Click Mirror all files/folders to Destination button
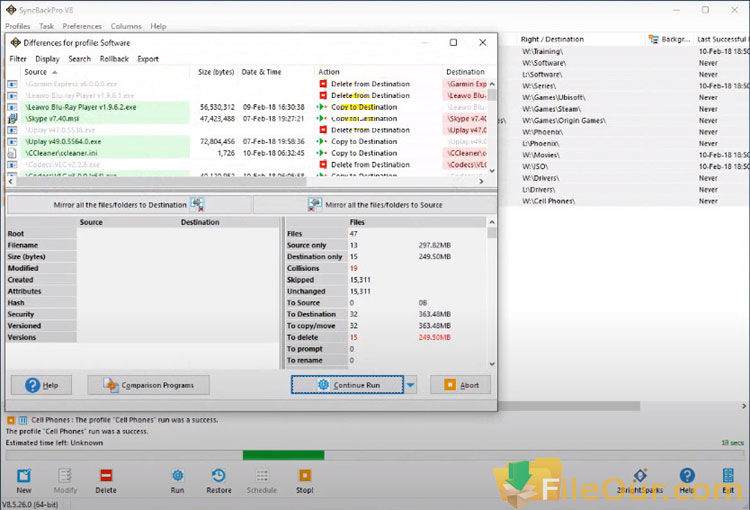This screenshot has width=750, height=510. (129, 205)
